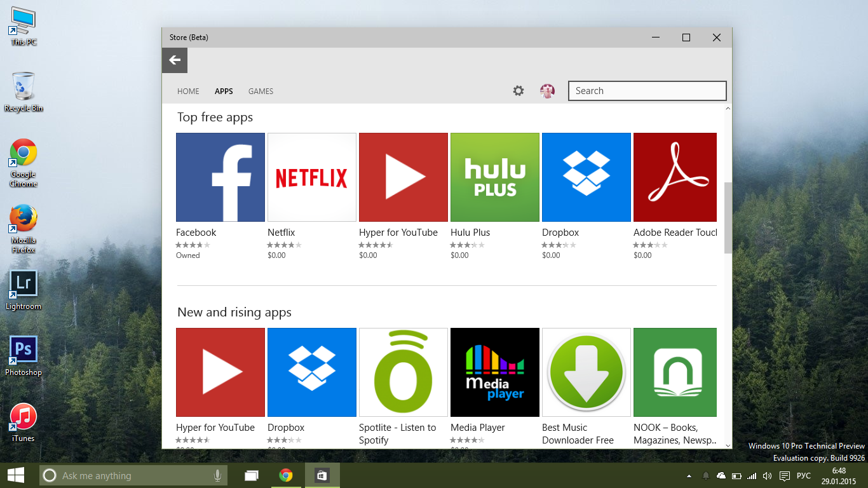868x488 pixels.
Task: Open Dropbox tile in New and rising apps
Action: click(312, 372)
